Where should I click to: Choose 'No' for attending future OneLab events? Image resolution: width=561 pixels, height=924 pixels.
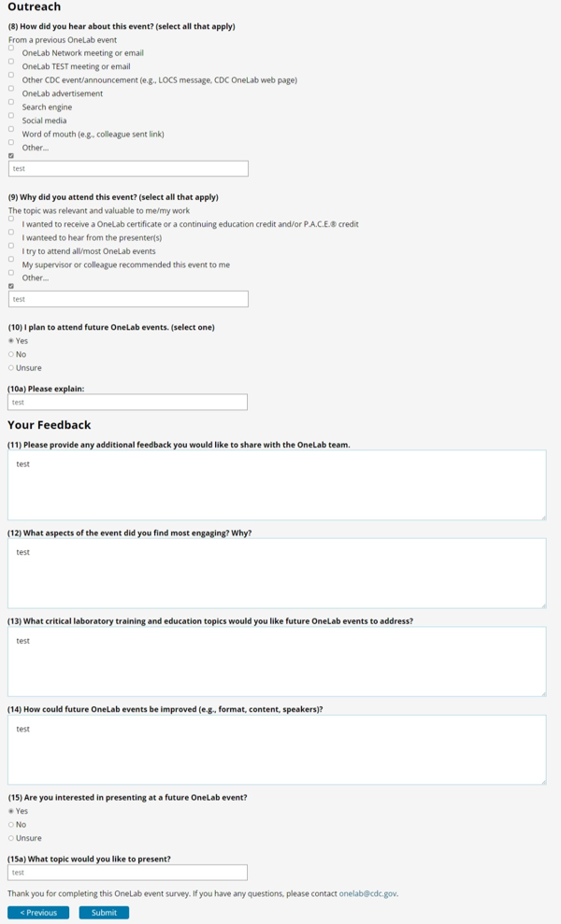tap(11, 354)
